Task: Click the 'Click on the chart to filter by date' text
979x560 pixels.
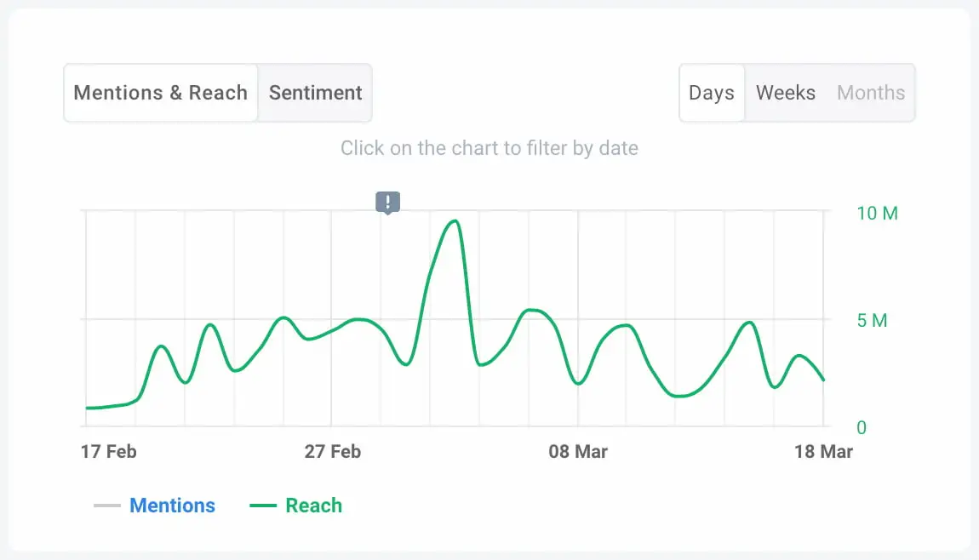Action: coord(489,148)
